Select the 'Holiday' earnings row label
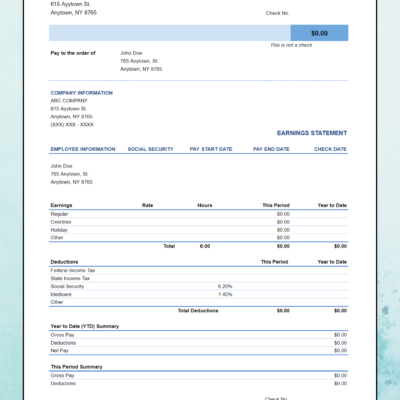This screenshot has width=400, height=400. [x=59, y=230]
